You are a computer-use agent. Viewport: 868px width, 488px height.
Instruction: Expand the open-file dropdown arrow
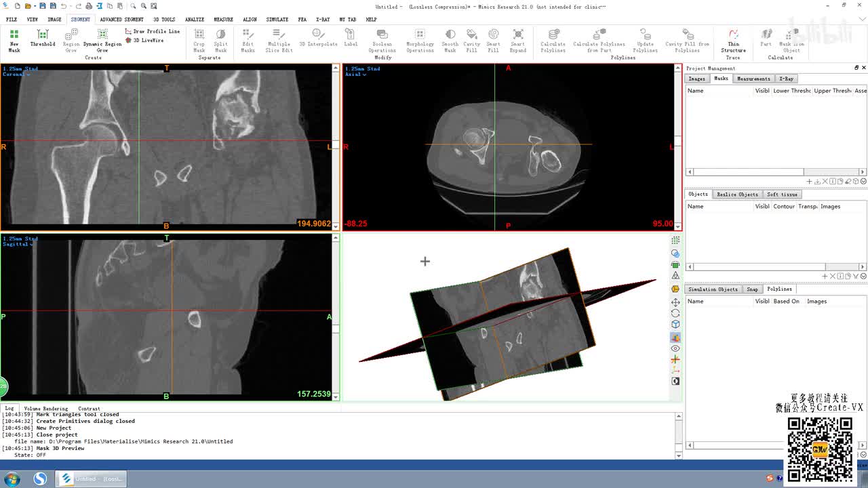click(x=34, y=6)
